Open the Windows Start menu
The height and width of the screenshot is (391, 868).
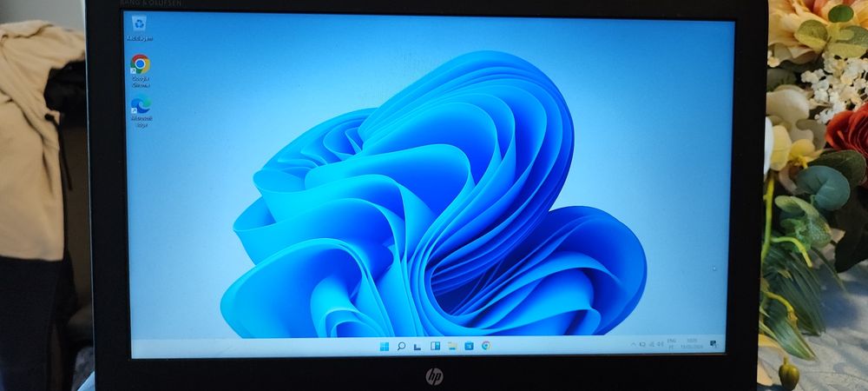(385, 346)
